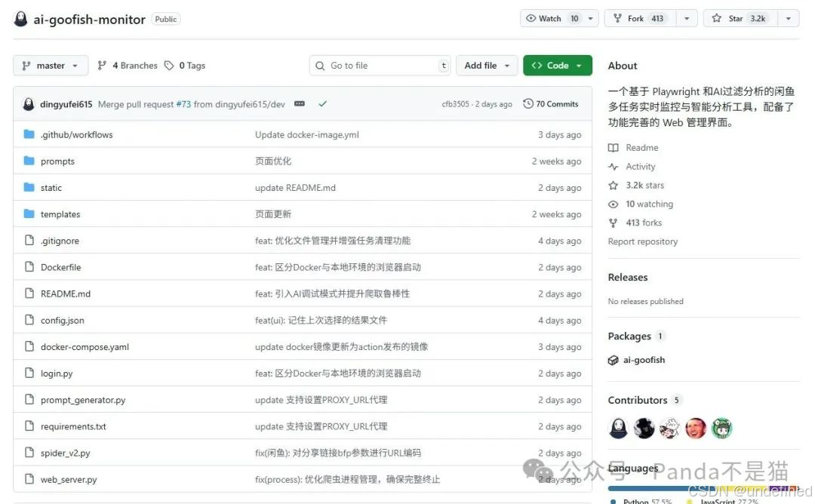Viewport: 815px width, 504px height.
Task: Open the 0 Tags link
Action: click(x=185, y=66)
